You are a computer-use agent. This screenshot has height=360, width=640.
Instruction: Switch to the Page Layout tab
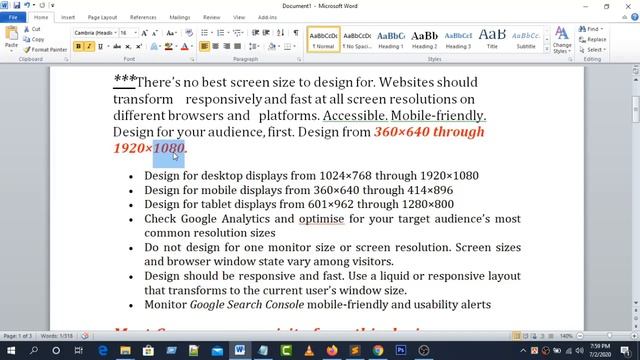102,18
